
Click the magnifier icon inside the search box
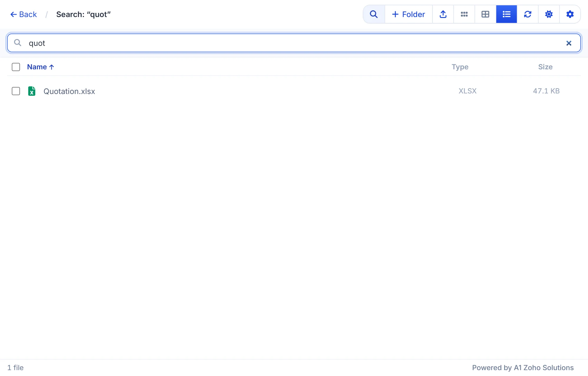point(18,43)
